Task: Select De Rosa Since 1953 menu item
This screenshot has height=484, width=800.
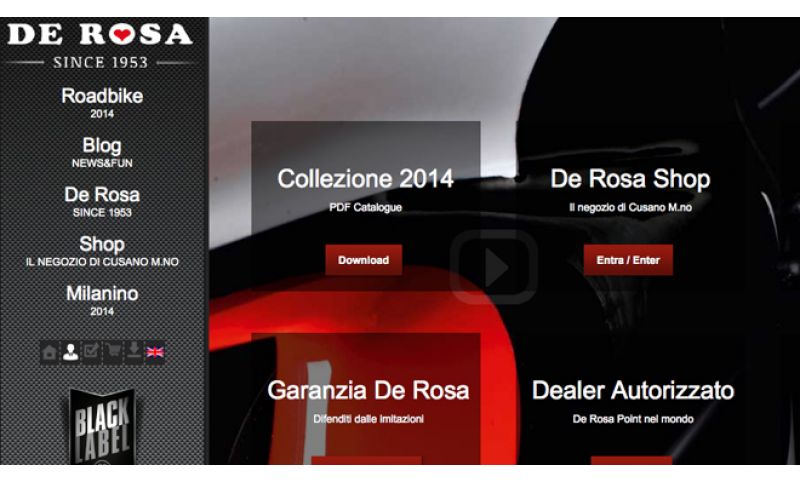Action: (x=102, y=201)
